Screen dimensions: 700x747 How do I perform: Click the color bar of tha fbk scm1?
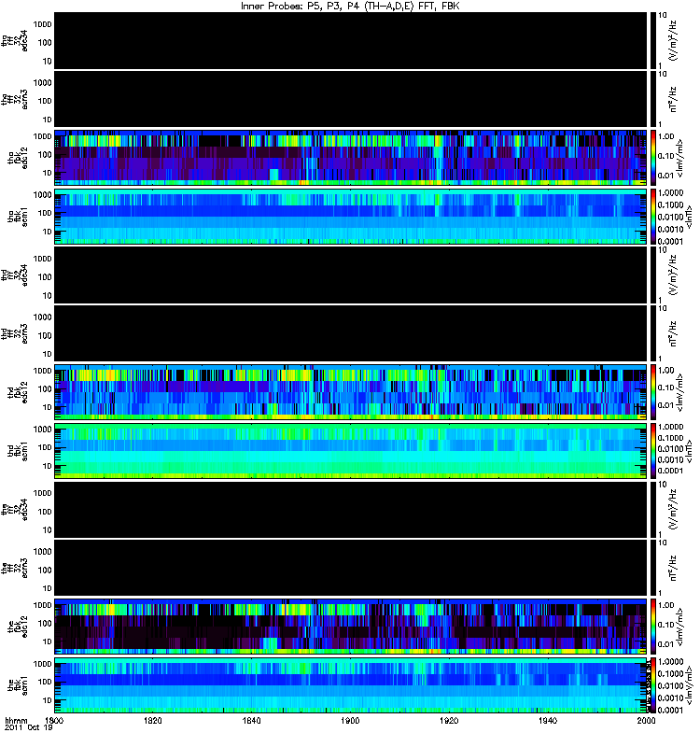click(652, 217)
